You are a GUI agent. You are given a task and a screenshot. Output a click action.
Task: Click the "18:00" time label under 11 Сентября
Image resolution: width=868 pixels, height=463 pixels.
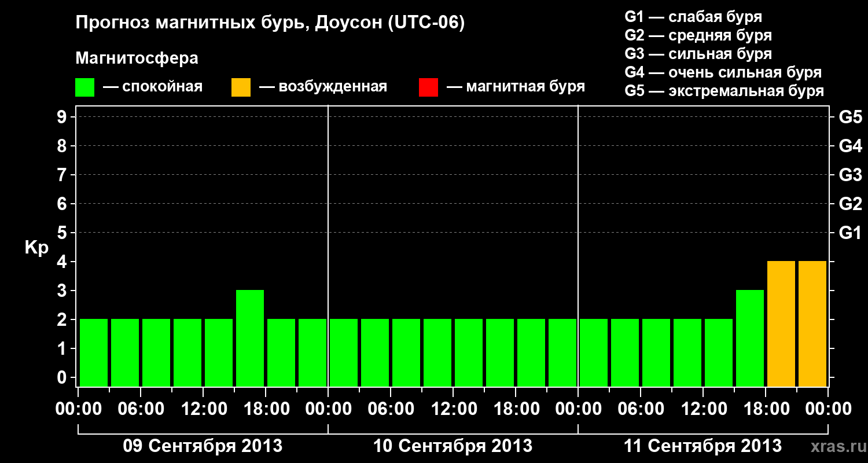(x=766, y=409)
